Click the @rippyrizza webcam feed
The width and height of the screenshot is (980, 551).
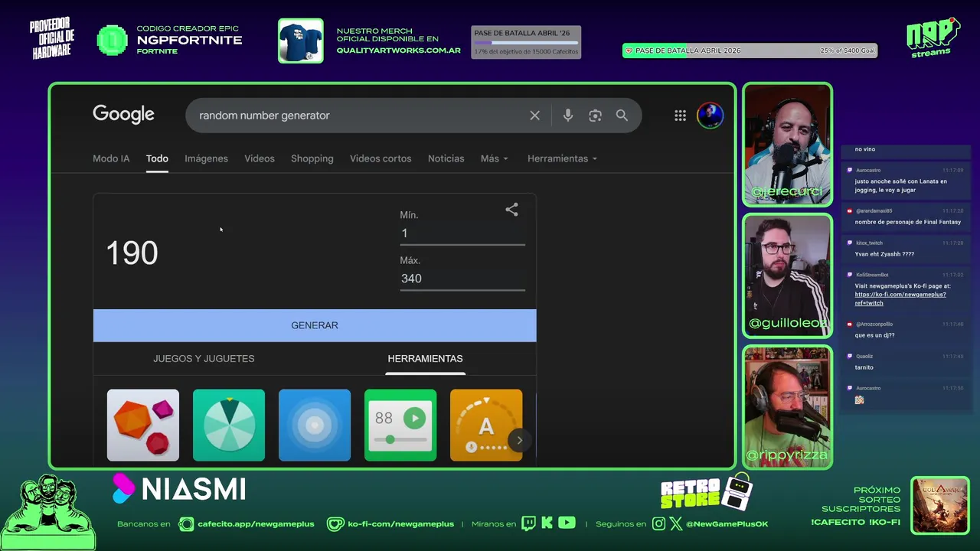point(787,407)
